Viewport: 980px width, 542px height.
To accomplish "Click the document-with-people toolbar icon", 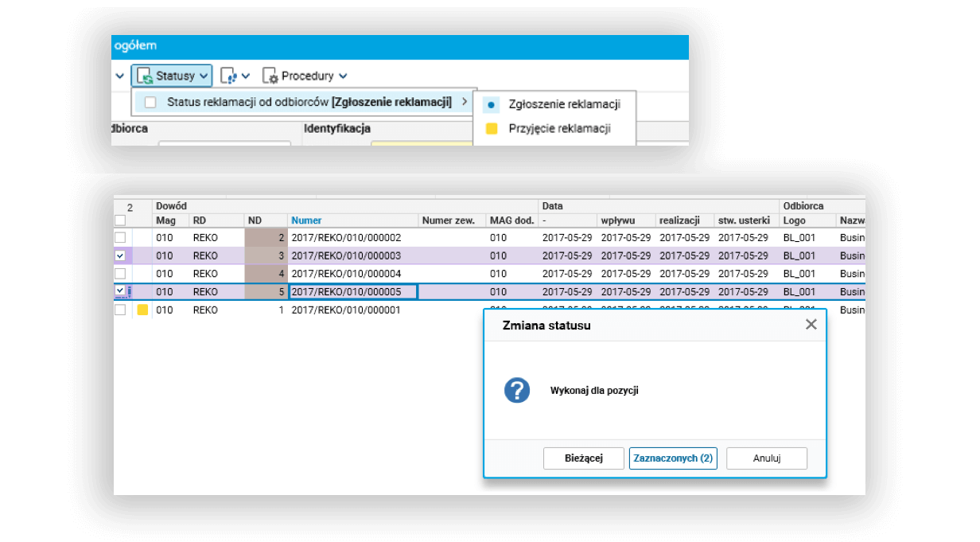I will coord(228,76).
